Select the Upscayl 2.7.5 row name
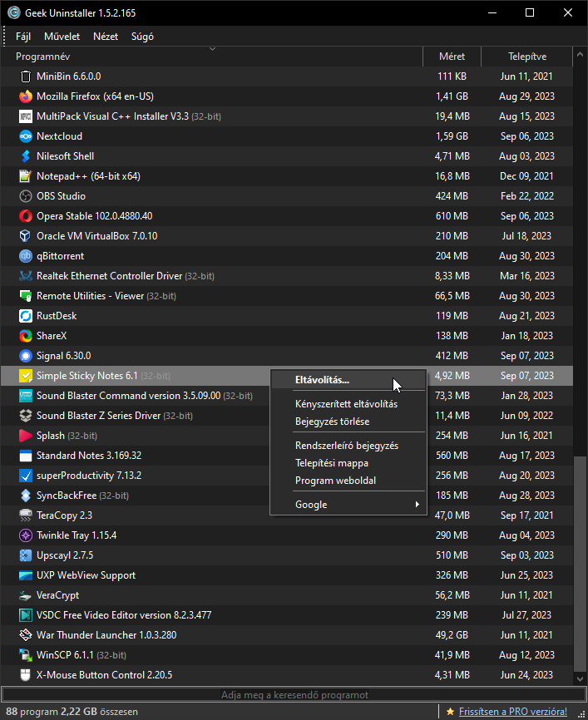Viewport: 588px width, 720px height. tap(65, 555)
